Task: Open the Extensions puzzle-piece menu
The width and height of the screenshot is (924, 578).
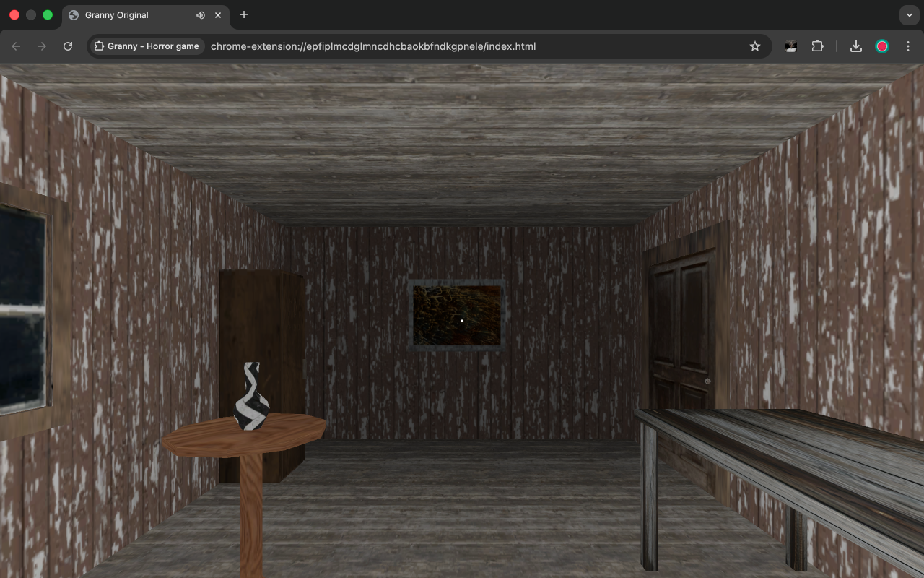Action: 817,46
